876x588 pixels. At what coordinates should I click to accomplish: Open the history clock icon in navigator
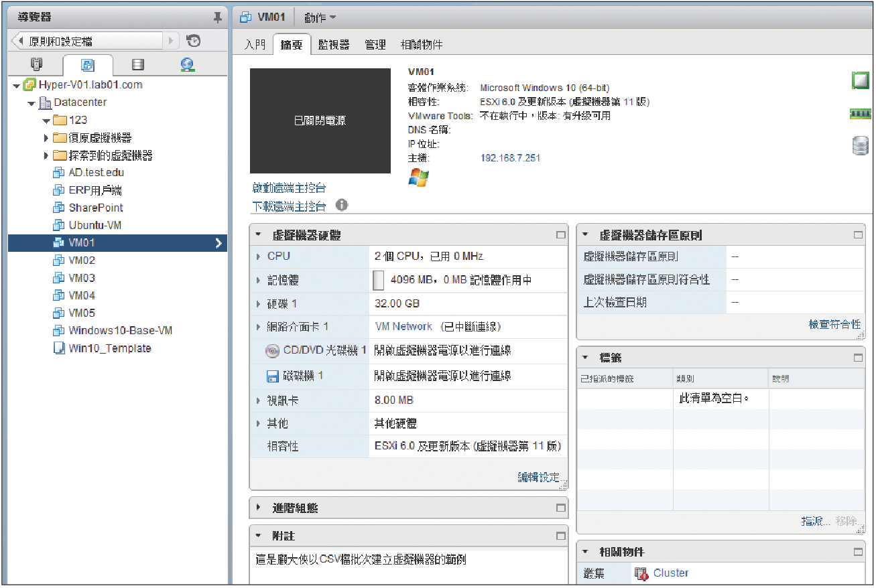pos(193,41)
